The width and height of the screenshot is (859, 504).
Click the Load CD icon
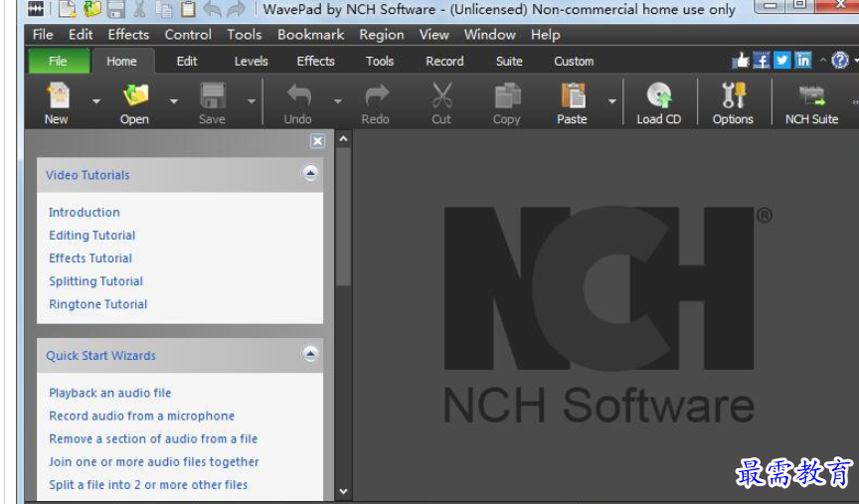[658, 96]
